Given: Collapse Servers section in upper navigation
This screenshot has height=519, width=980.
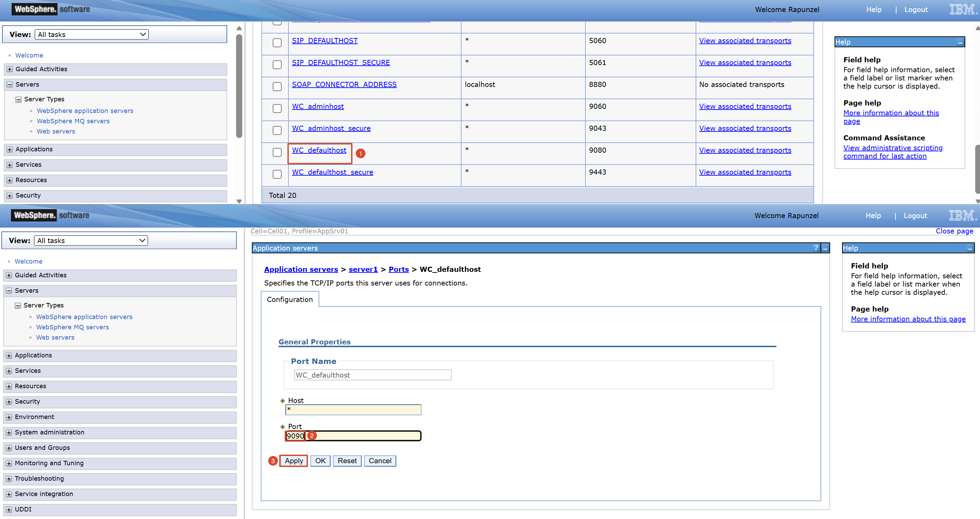Looking at the screenshot, I should [10, 85].
